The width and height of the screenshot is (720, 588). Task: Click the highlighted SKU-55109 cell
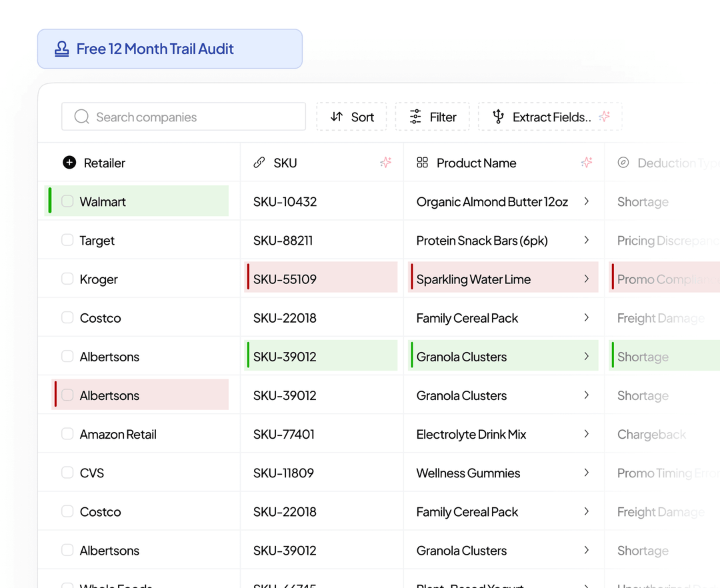321,277
